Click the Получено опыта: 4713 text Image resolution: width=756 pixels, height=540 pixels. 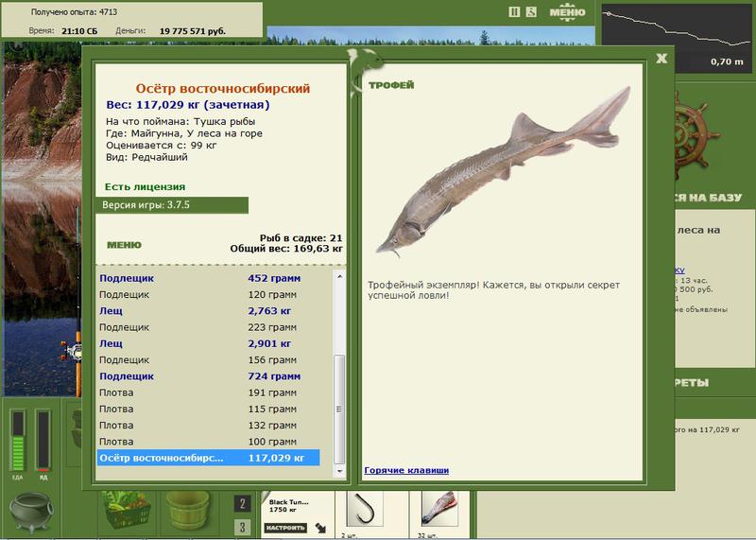75,12
